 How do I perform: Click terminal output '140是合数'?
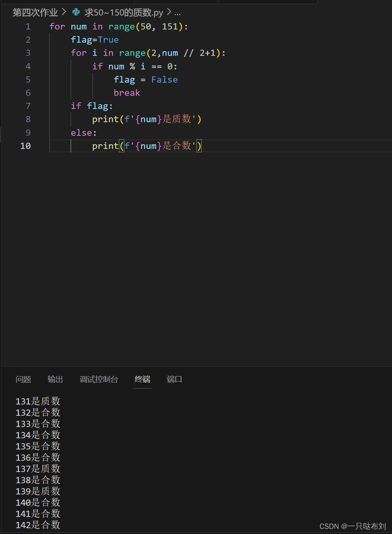[38, 502]
